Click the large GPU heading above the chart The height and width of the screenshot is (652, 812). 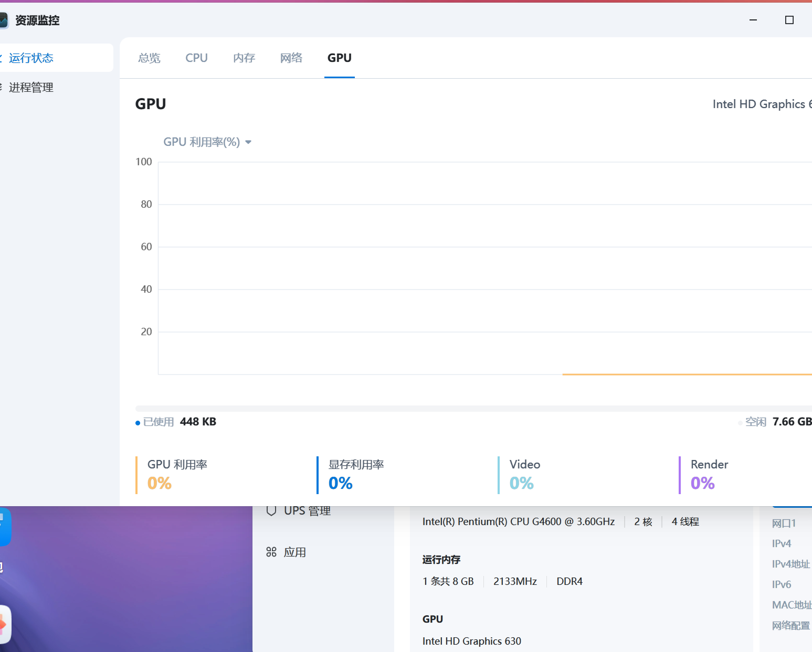pyautogui.click(x=151, y=104)
